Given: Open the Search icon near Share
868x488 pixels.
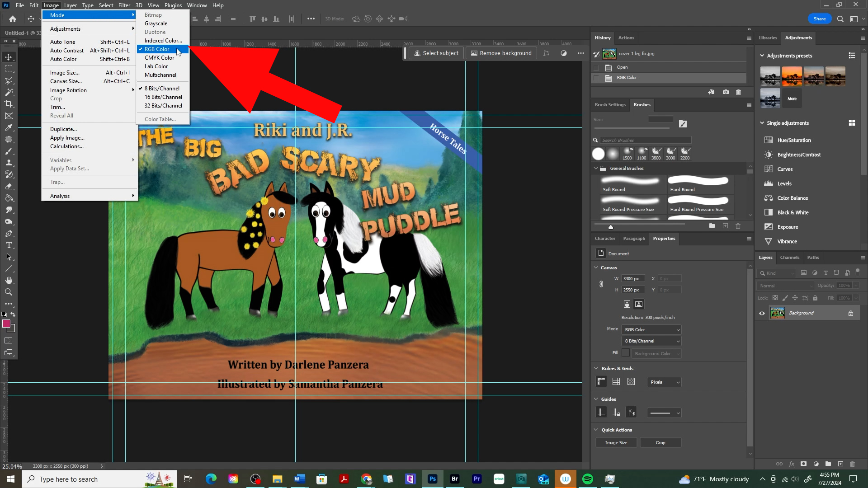Looking at the screenshot, I should pos(840,19).
